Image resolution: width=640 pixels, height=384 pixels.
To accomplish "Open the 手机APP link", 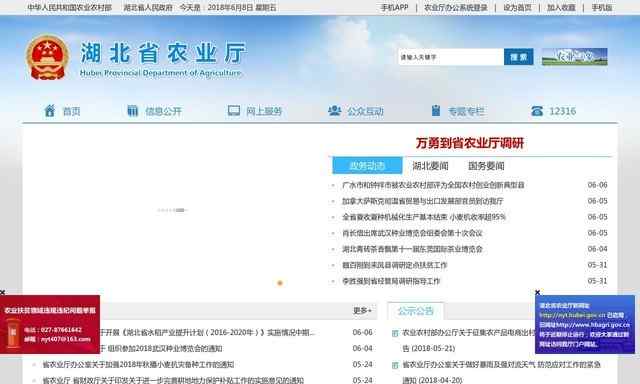I will click(394, 7).
